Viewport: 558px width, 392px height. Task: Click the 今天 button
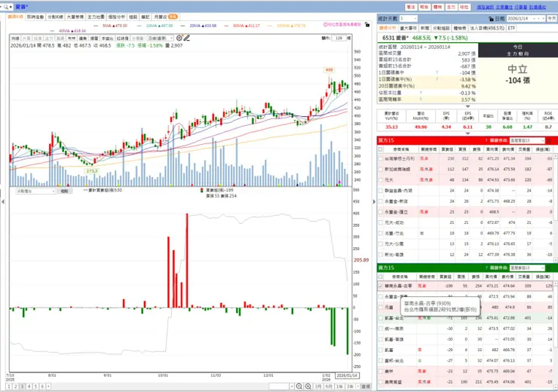tap(552, 19)
